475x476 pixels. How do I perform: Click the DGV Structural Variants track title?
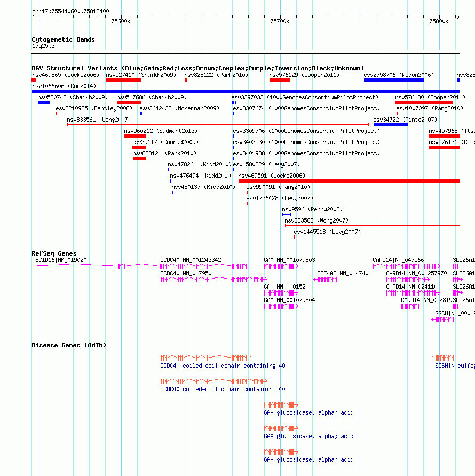pyautogui.click(x=197, y=68)
